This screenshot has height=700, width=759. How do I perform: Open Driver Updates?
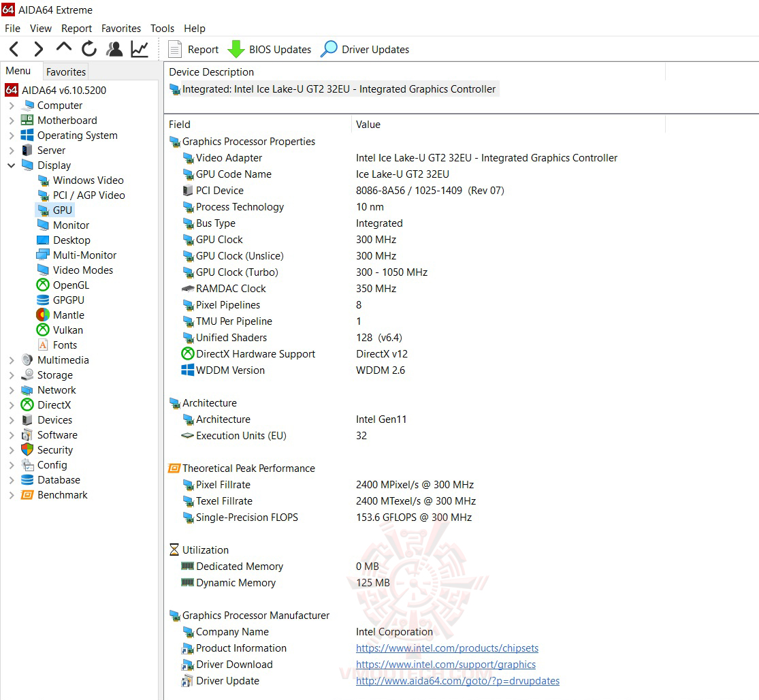click(365, 50)
